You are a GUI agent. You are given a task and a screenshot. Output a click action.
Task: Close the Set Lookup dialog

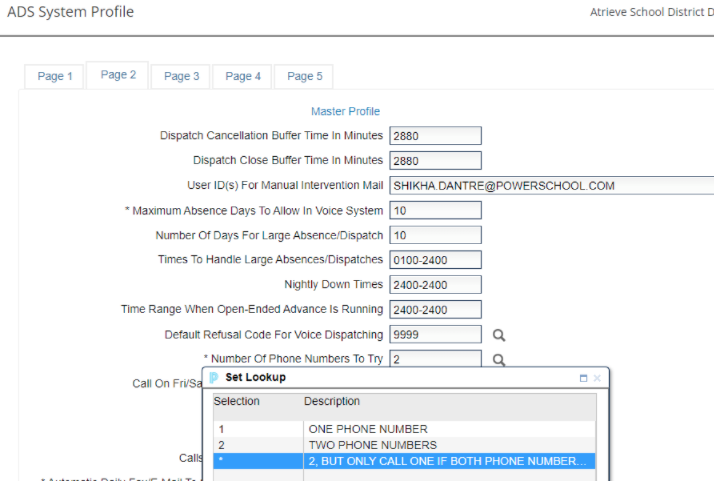[x=597, y=378]
